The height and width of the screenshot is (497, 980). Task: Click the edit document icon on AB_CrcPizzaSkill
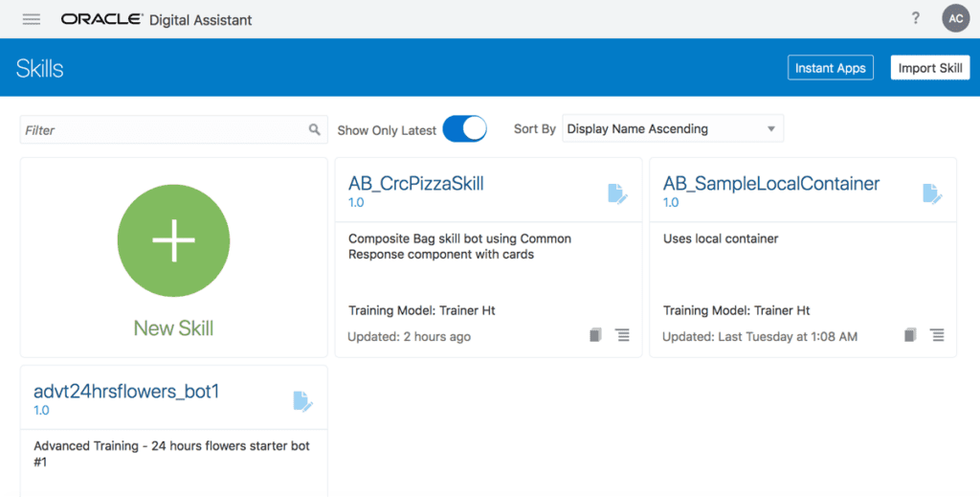click(x=617, y=193)
